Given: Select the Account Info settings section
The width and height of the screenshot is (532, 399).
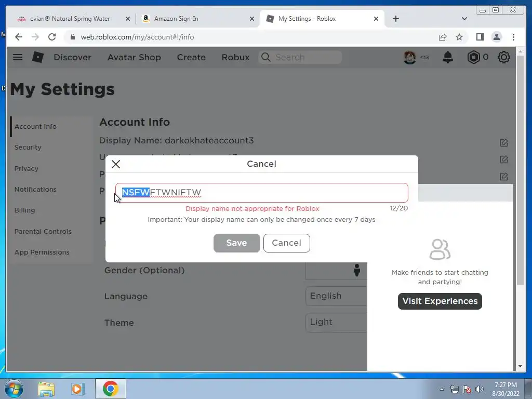Looking at the screenshot, I should pyautogui.click(x=51, y=127).
